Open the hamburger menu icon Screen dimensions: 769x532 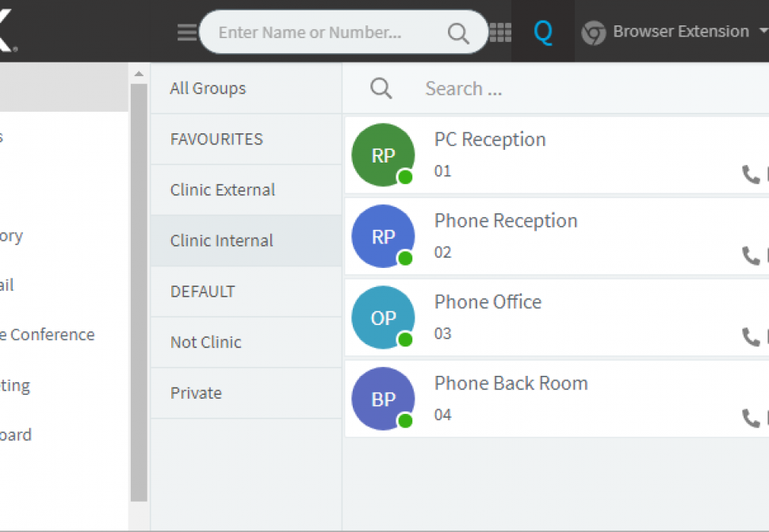(187, 32)
